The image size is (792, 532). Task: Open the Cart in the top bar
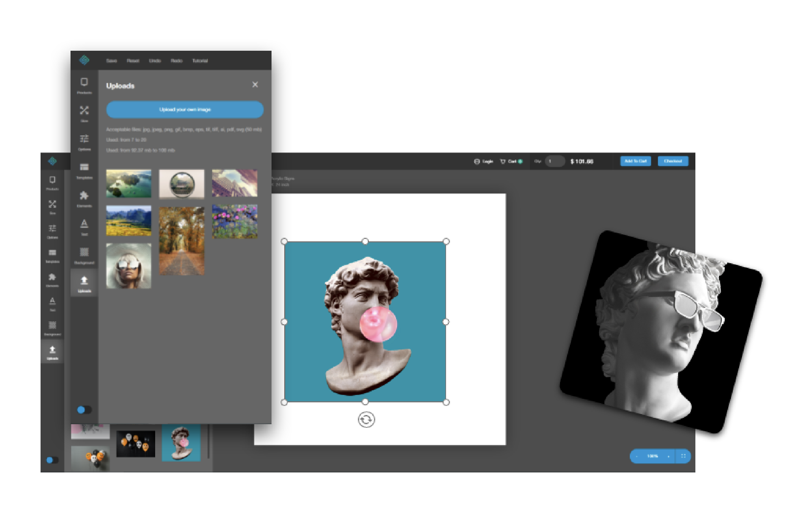(511, 161)
